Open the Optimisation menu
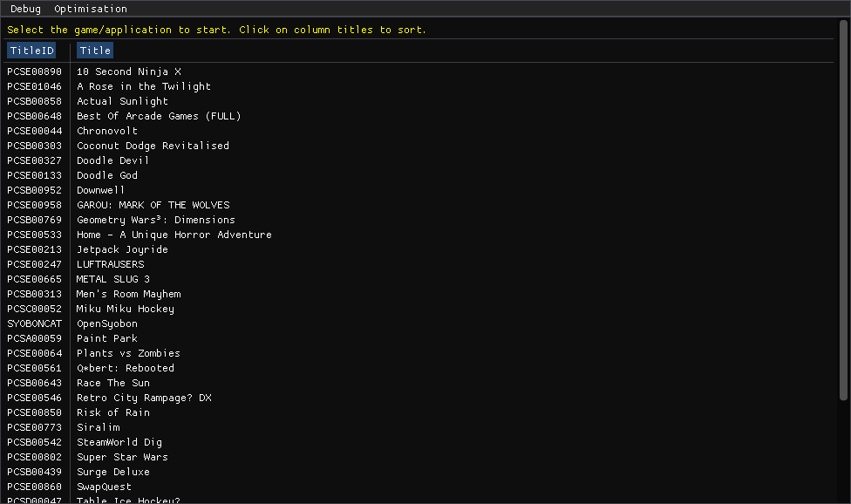Image resolution: width=851 pixels, height=504 pixels. click(91, 9)
